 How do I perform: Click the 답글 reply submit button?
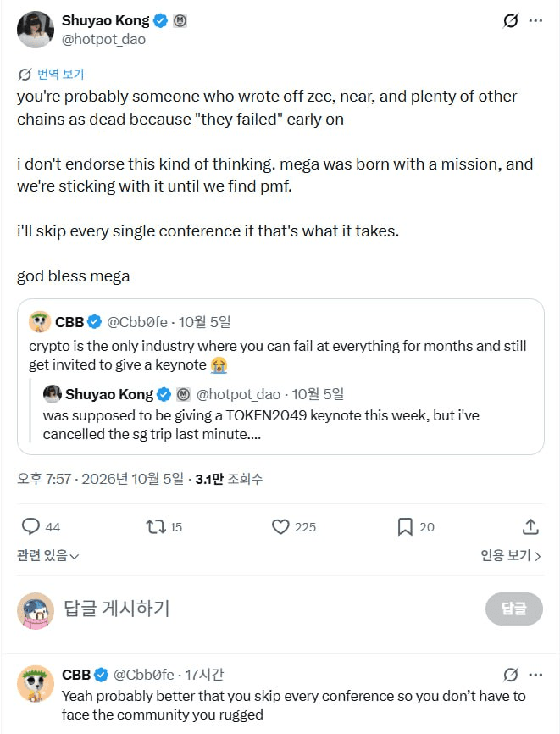point(514,609)
